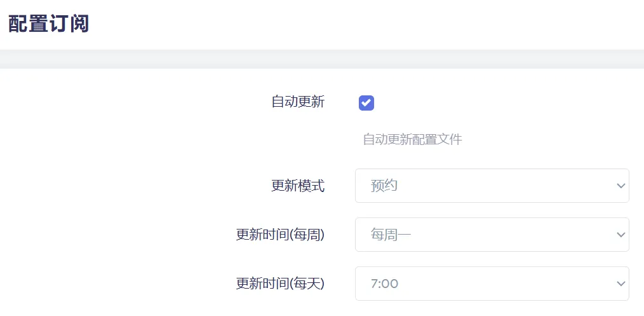
Task: Click the 7:00 selected value text
Action: click(384, 284)
